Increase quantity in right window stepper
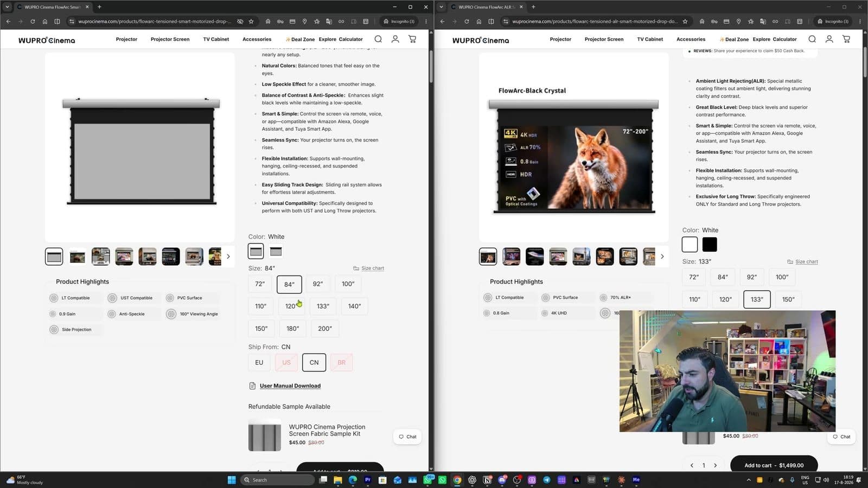 point(716,465)
